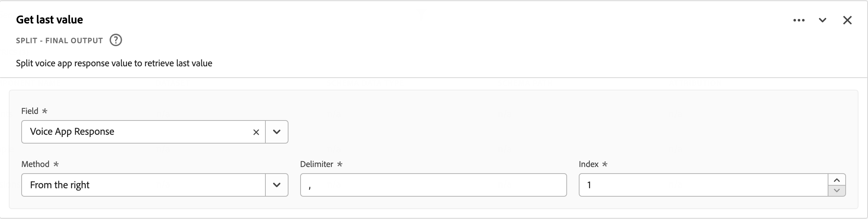Click the Method label
Image resolution: width=868 pixels, height=219 pixels.
coord(35,164)
